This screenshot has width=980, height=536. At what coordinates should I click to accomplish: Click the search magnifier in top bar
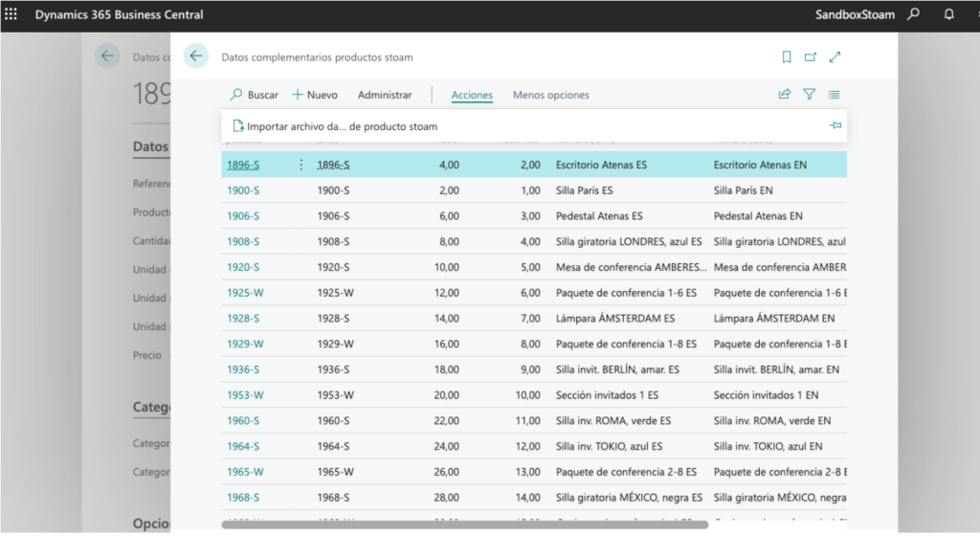click(914, 13)
